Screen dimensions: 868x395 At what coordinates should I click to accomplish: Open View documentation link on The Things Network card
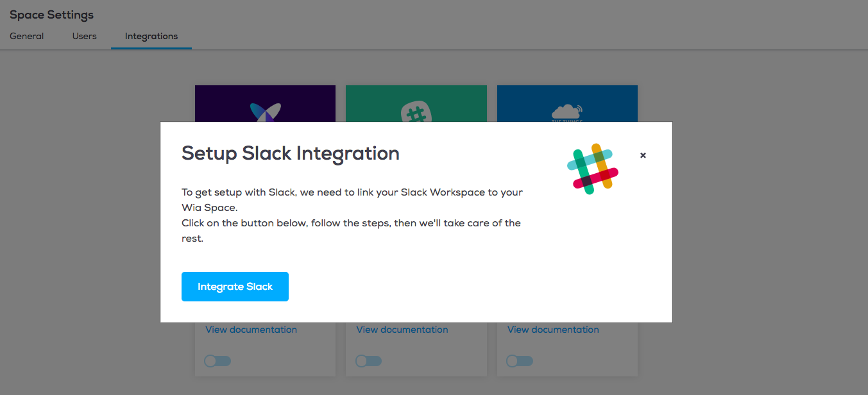(553, 330)
